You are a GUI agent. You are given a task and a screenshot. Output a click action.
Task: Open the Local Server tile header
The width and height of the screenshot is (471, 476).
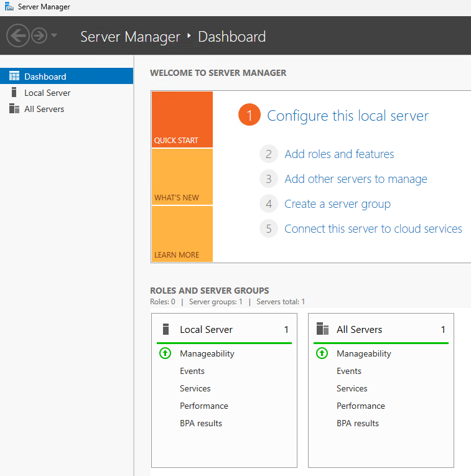click(x=224, y=329)
